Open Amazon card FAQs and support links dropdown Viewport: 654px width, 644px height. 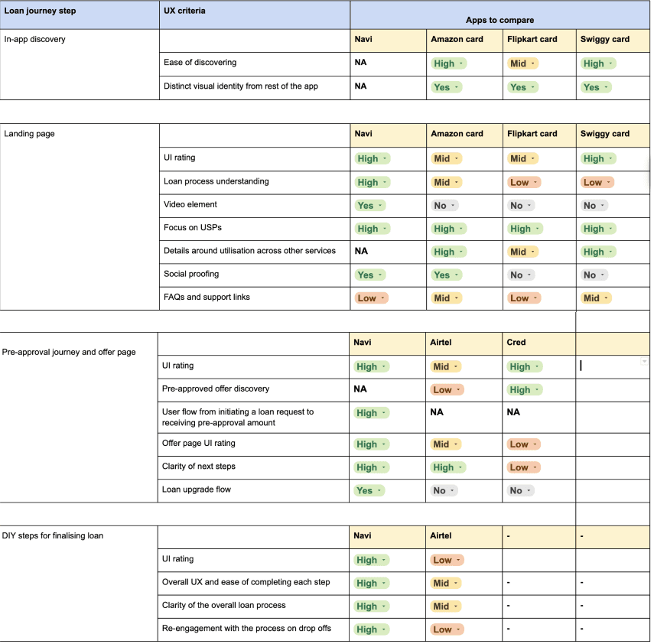(446, 298)
